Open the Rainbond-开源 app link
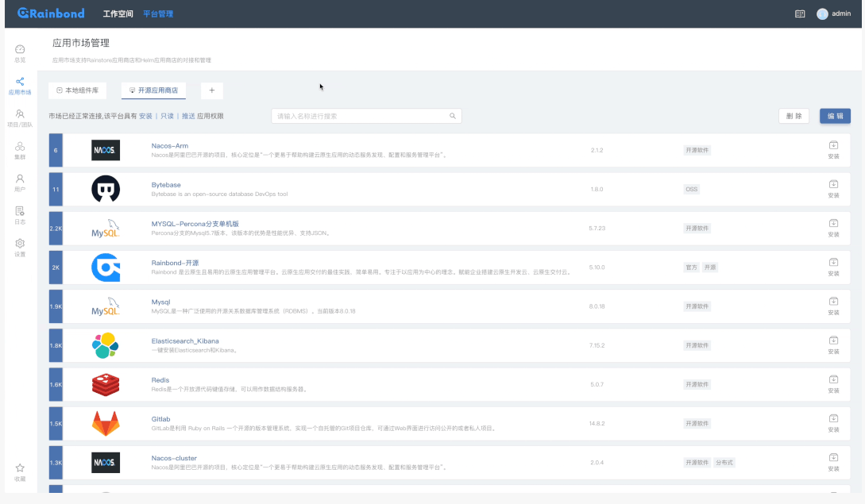Screen dimensions: 865x504 pos(175,263)
